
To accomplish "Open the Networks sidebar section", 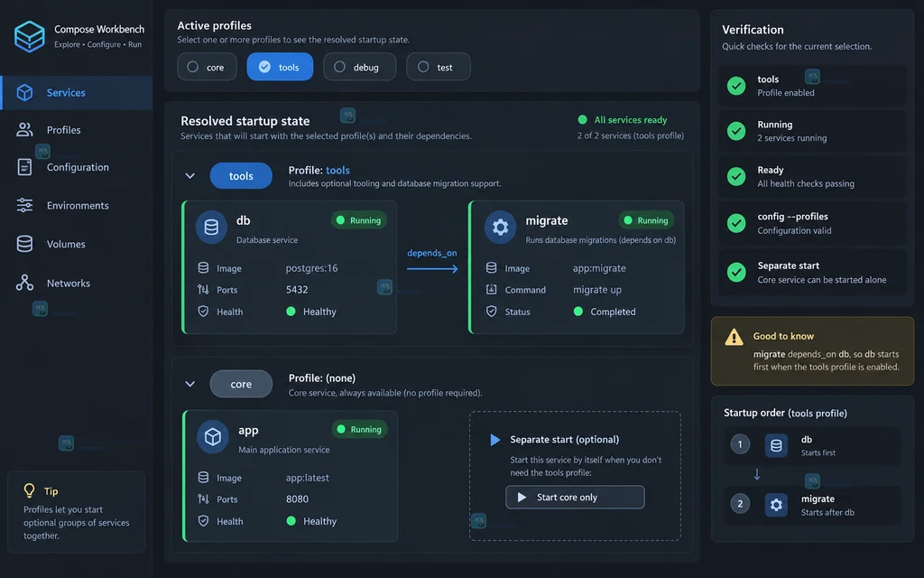I will coord(77,283).
